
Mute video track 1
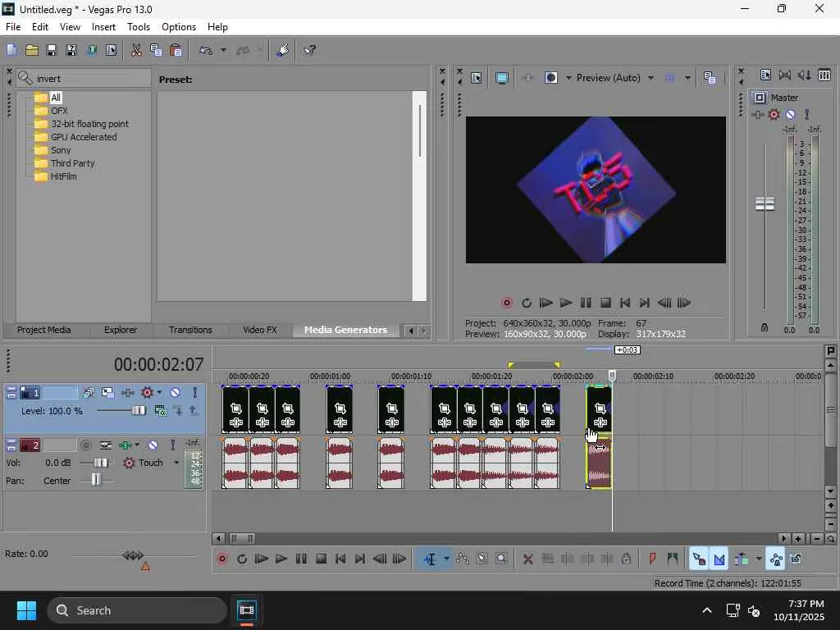(176, 393)
